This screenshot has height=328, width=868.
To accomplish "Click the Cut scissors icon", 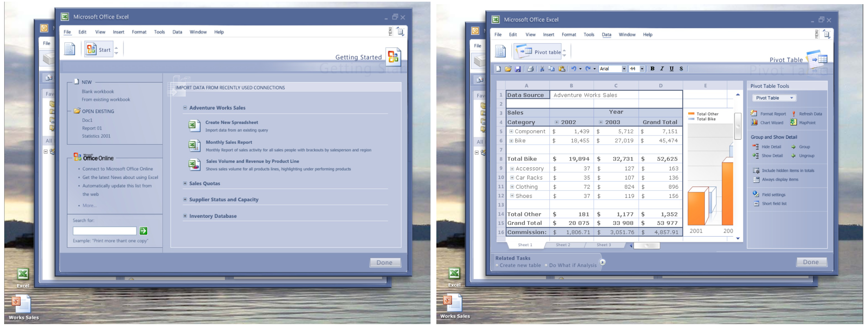I will click(542, 69).
